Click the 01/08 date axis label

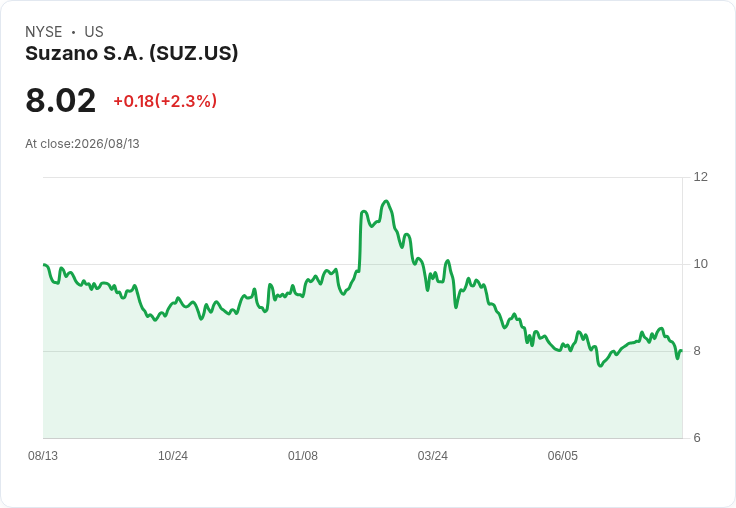303,455
